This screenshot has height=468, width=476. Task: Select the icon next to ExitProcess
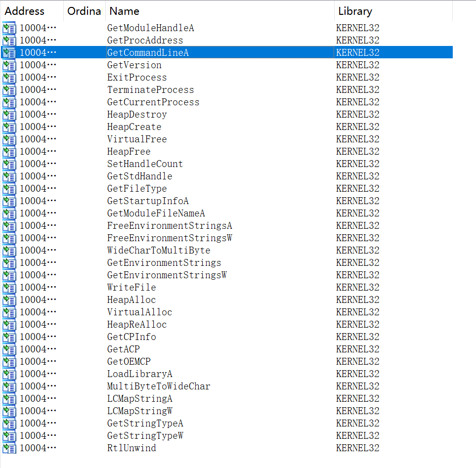tap(9, 78)
